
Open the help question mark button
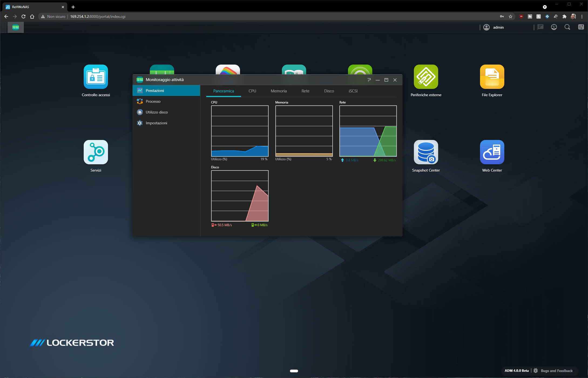click(369, 80)
